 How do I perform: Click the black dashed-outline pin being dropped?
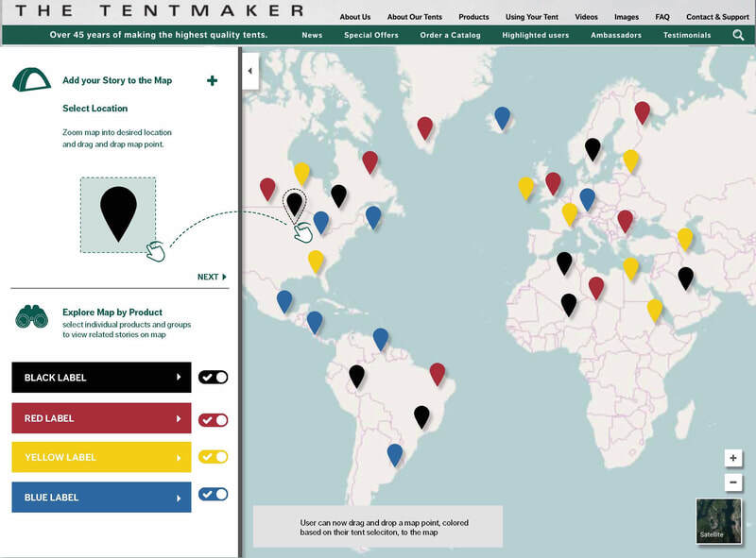(x=294, y=205)
